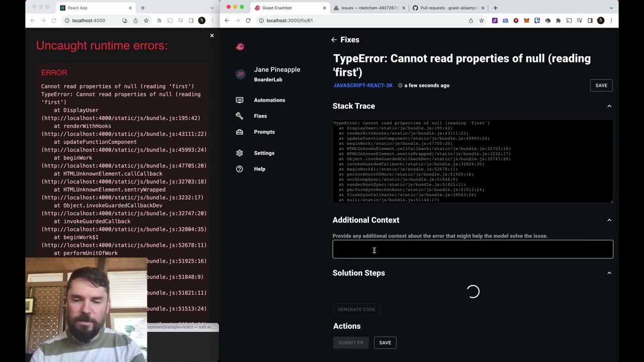Image resolution: width=644 pixels, height=362 pixels.
Task: Reload the React App page
Action: click(54, 21)
